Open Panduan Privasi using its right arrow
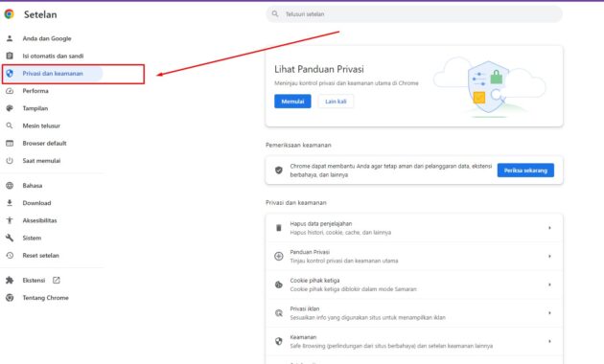 coord(549,256)
